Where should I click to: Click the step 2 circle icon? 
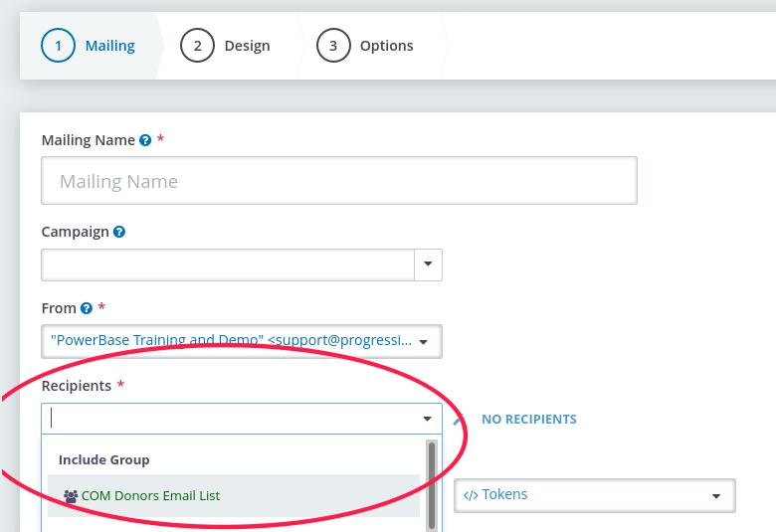[197, 46]
